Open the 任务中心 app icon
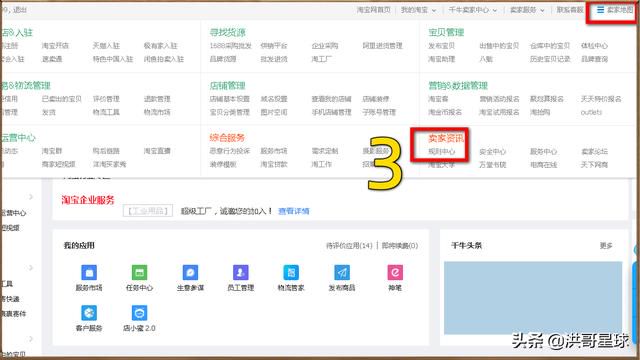The image size is (640, 360). 139,273
